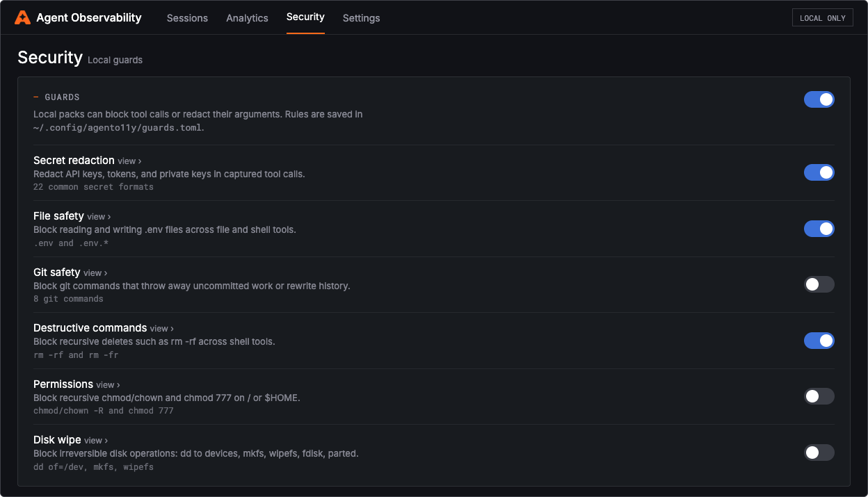
Task: Click 'rm -rf and rm -fr' text
Action: point(76,355)
